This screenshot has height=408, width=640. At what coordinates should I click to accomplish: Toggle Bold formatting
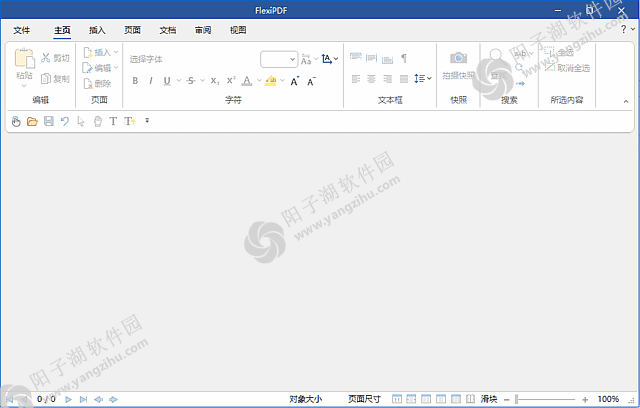pyautogui.click(x=135, y=81)
